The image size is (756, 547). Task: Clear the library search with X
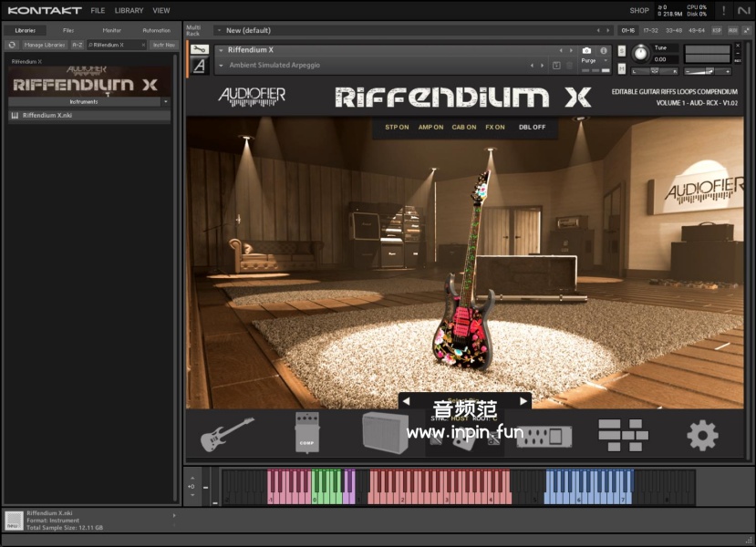click(x=143, y=45)
